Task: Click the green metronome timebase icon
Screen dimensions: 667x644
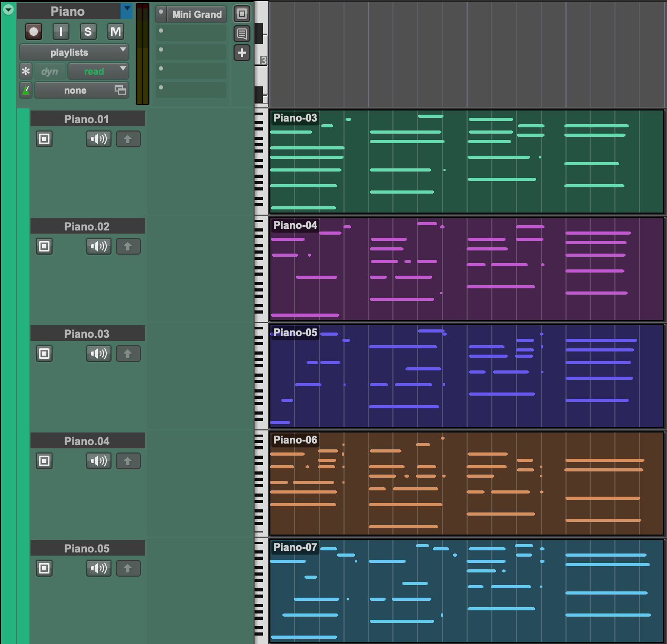Action: click(x=26, y=90)
